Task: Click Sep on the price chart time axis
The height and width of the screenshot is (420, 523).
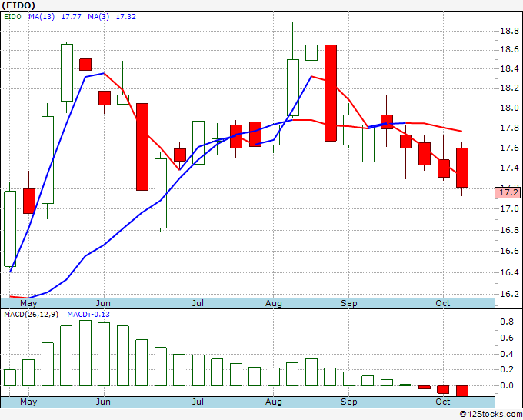Action: tap(349, 303)
